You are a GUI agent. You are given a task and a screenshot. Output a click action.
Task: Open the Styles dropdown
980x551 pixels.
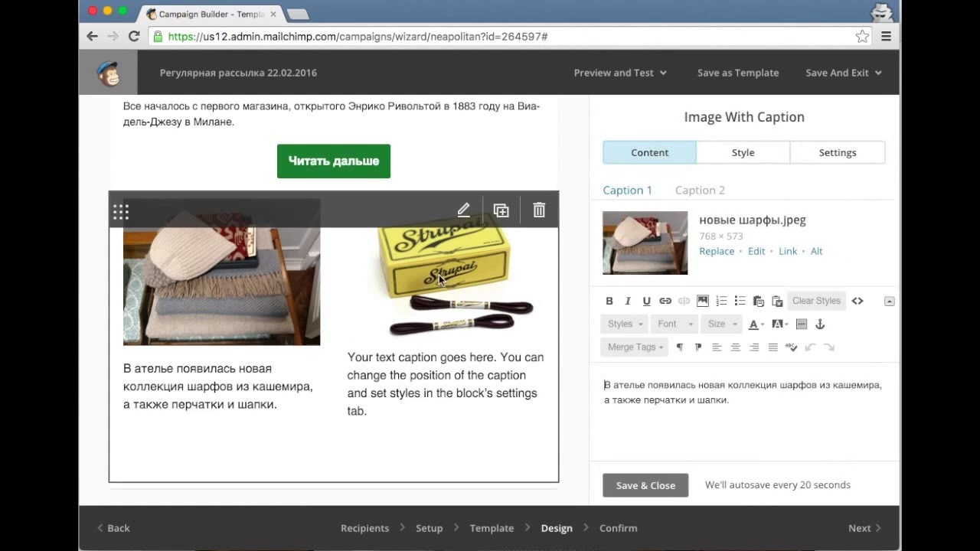click(x=625, y=324)
